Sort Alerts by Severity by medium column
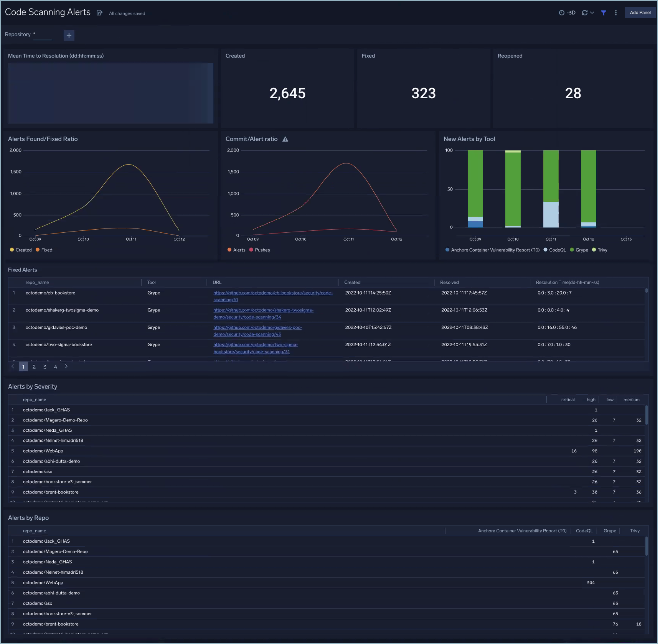 point(631,400)
